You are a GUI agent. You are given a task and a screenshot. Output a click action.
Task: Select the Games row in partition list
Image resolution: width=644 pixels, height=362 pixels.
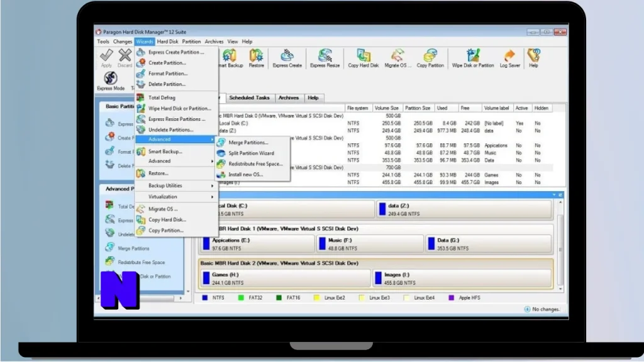[385, 175]
